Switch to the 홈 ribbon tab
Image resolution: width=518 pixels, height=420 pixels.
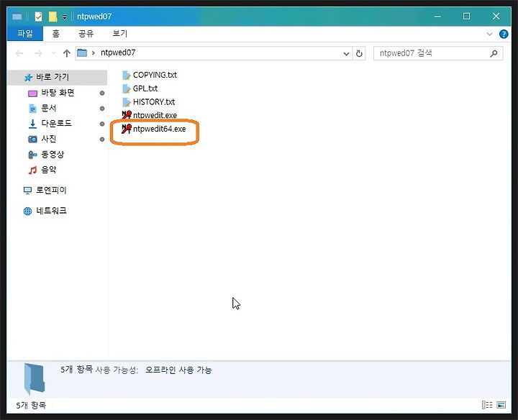[x=56, y=33]
